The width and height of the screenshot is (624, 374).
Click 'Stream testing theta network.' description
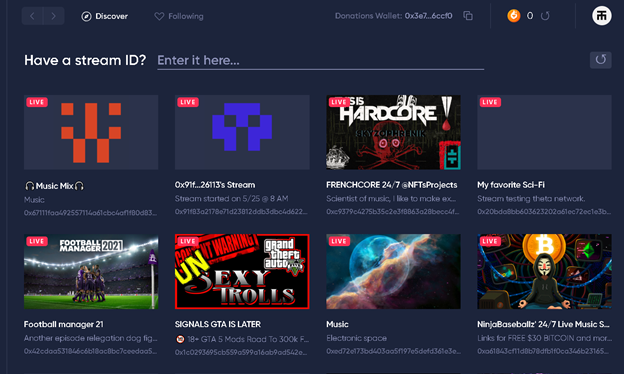(531, 199)
